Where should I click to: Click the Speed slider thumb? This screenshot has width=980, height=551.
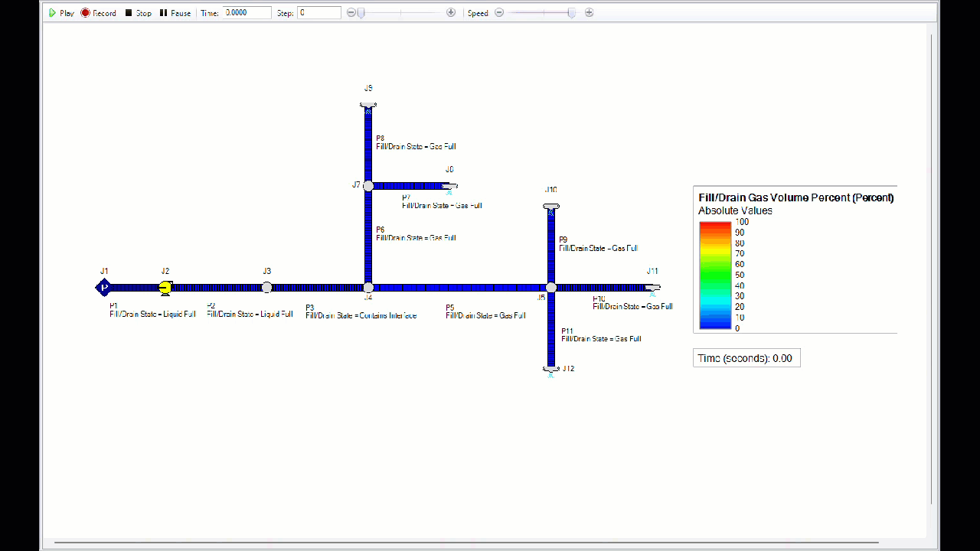[571, 12]
